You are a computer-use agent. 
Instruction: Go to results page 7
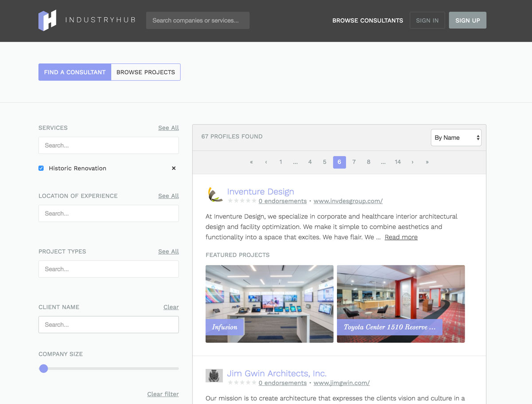point(354,162)
